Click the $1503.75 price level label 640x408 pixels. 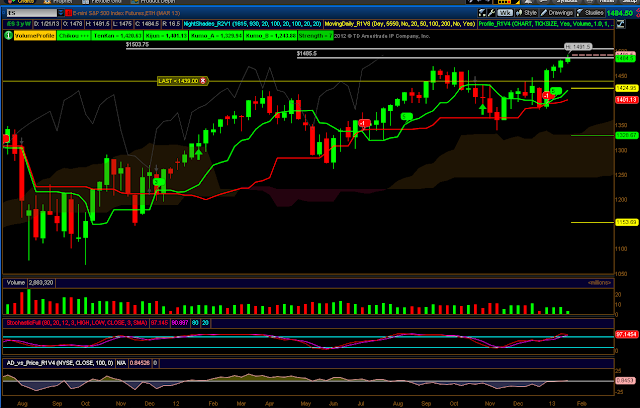tap(137, 44)
